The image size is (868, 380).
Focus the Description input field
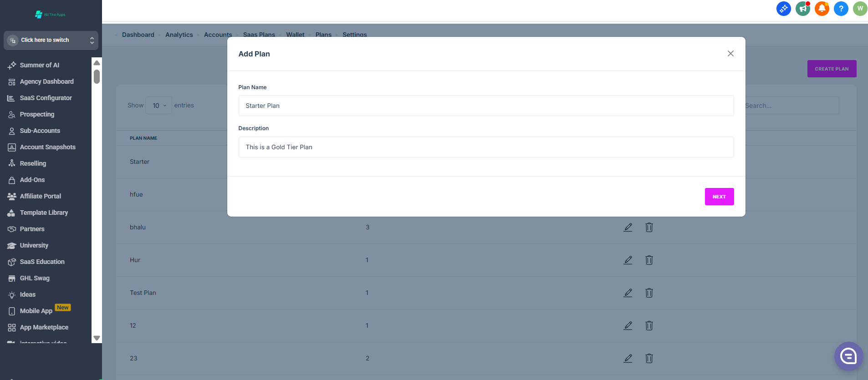[x=486, y=147]
